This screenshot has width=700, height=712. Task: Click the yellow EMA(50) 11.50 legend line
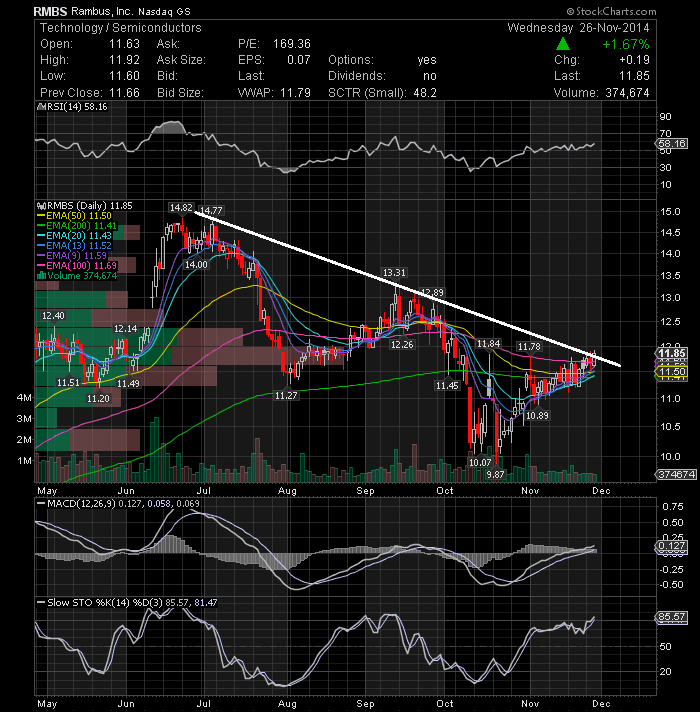coord(74,216)
